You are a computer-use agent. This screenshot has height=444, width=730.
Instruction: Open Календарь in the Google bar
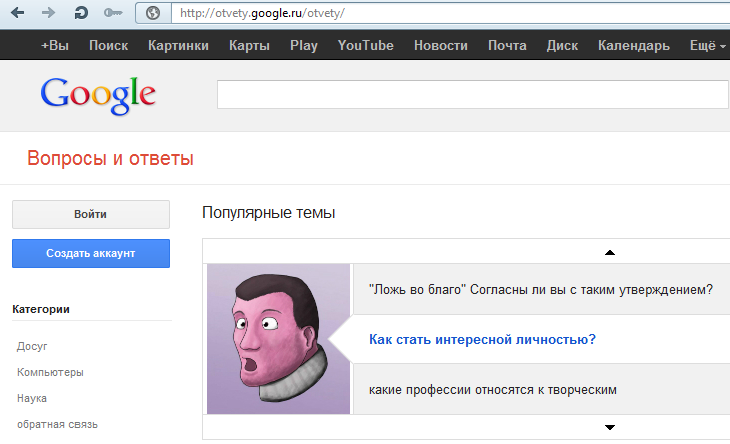tap(634, 46)
